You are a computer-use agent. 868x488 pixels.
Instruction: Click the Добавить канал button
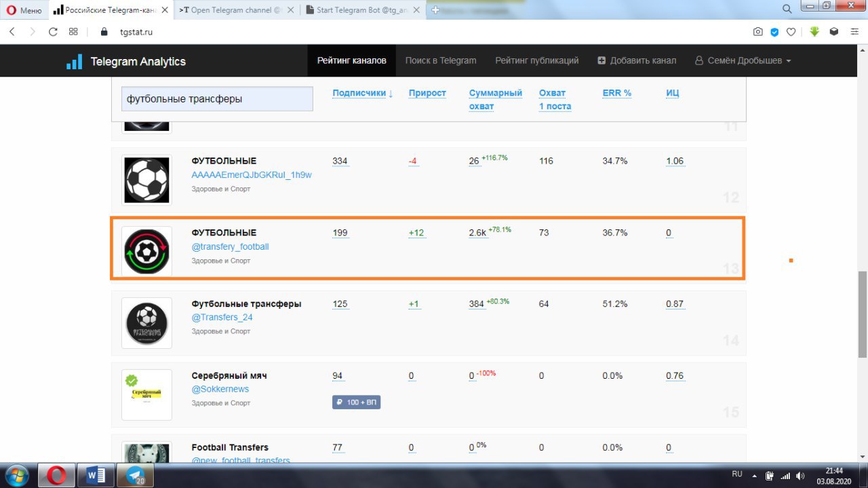point(637,60)
